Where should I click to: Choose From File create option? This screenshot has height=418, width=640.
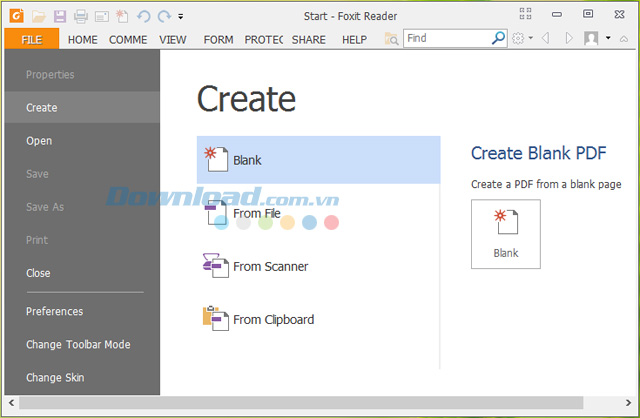[257, 213]
